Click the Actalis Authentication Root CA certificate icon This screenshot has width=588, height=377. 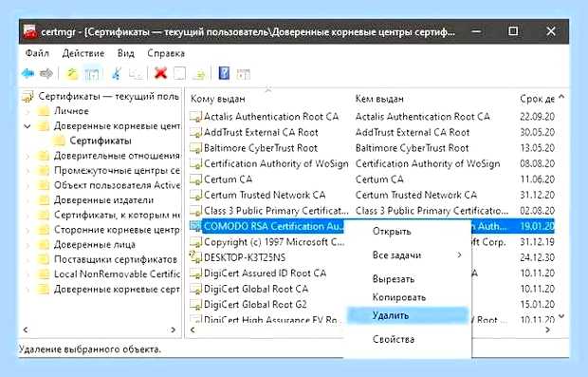coord(195,117)
